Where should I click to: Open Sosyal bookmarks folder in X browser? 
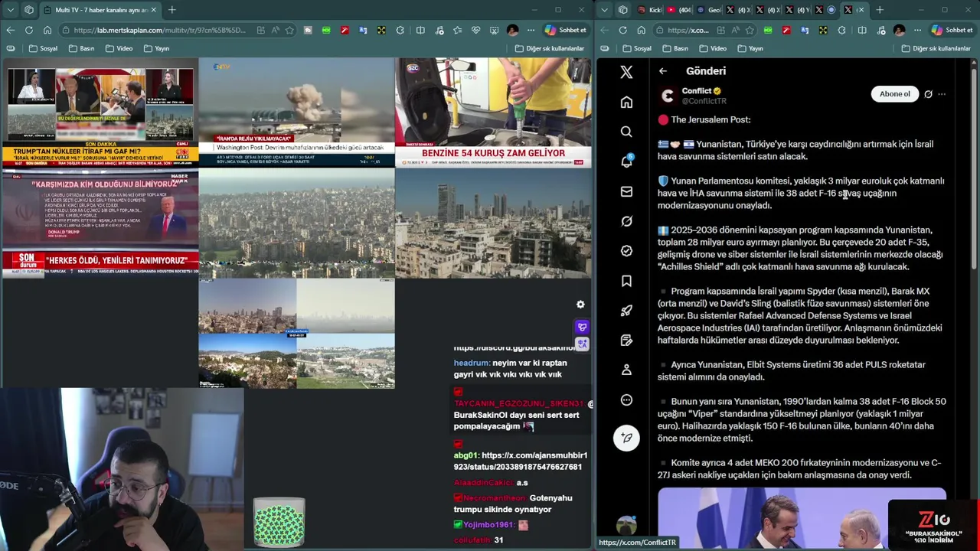coord(637,48)
